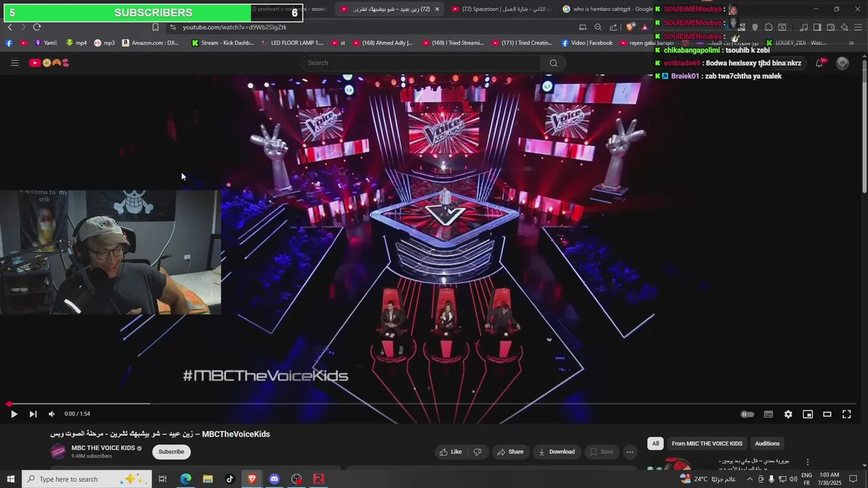
Task: Click the Windows taskbar search box
Action: (x=86, y=479)
